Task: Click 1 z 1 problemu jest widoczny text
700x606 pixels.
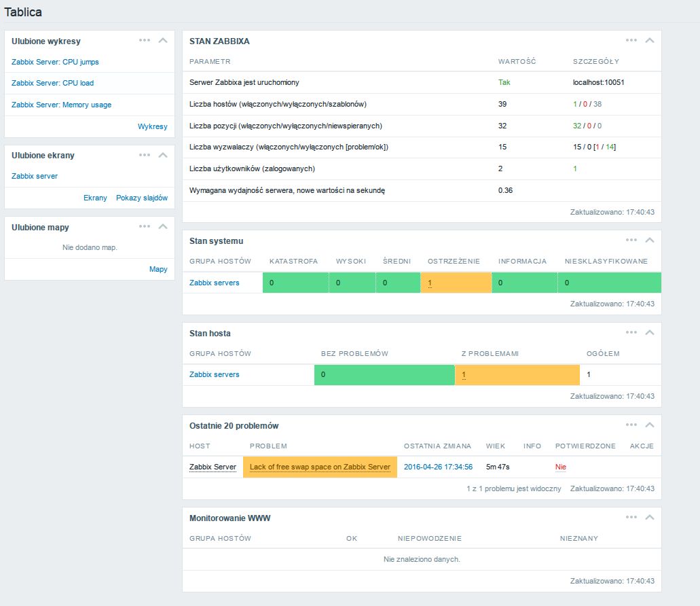Action: click(x=513, y=489)
